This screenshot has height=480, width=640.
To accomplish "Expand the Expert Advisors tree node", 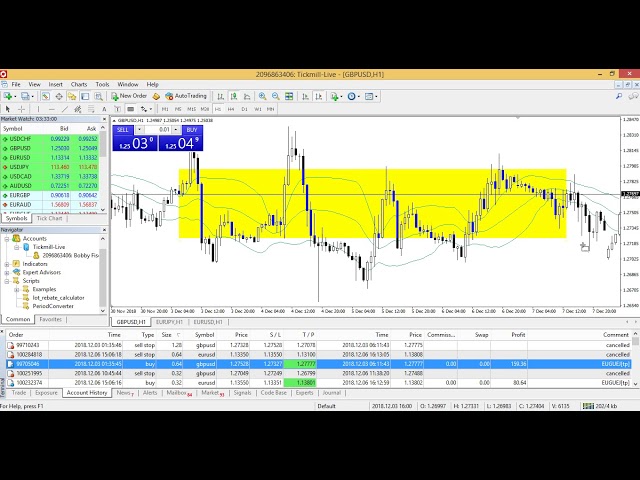I will point(7,272).
